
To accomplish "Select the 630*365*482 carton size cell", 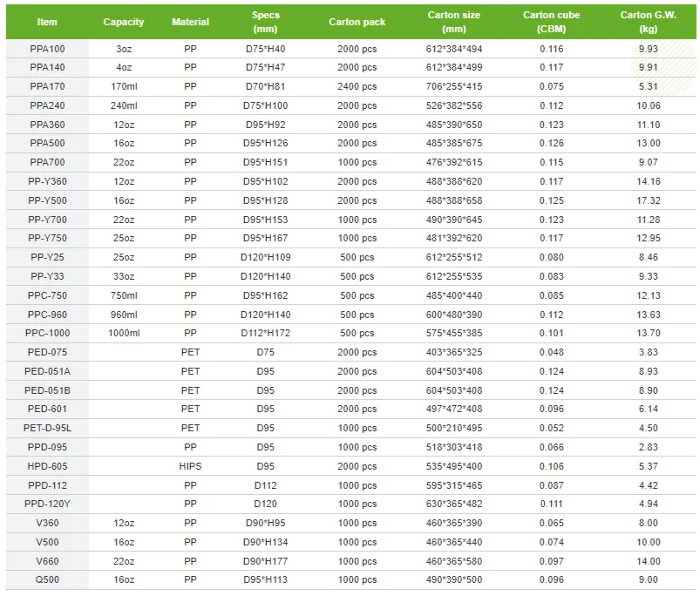I will click(453, 504).
